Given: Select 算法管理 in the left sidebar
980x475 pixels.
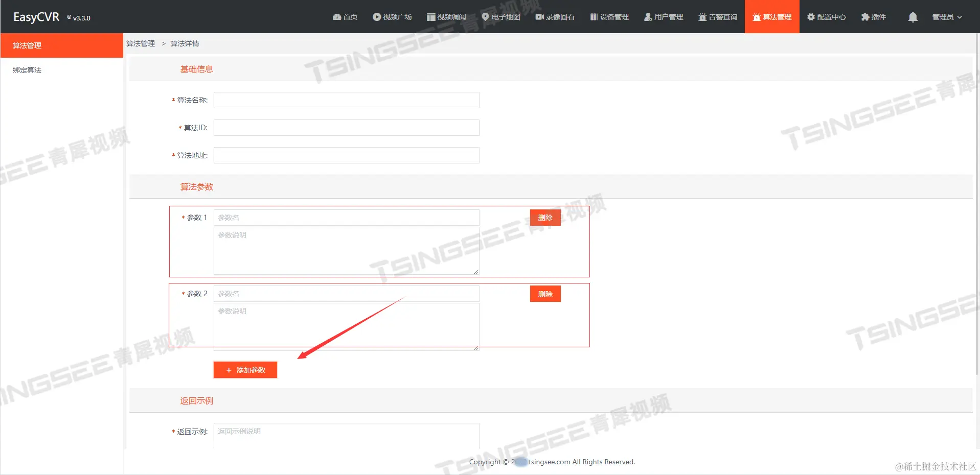Looking at the screenshot, I should [61, 45].
